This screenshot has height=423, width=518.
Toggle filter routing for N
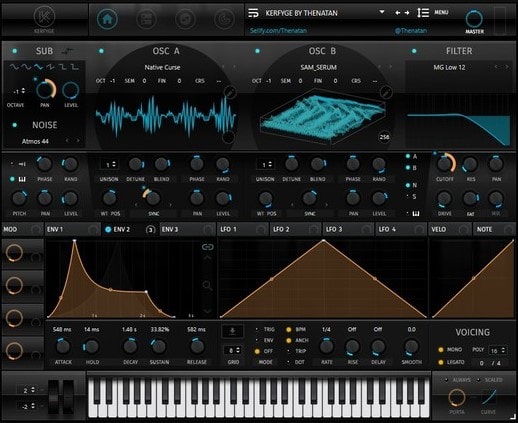407,185
